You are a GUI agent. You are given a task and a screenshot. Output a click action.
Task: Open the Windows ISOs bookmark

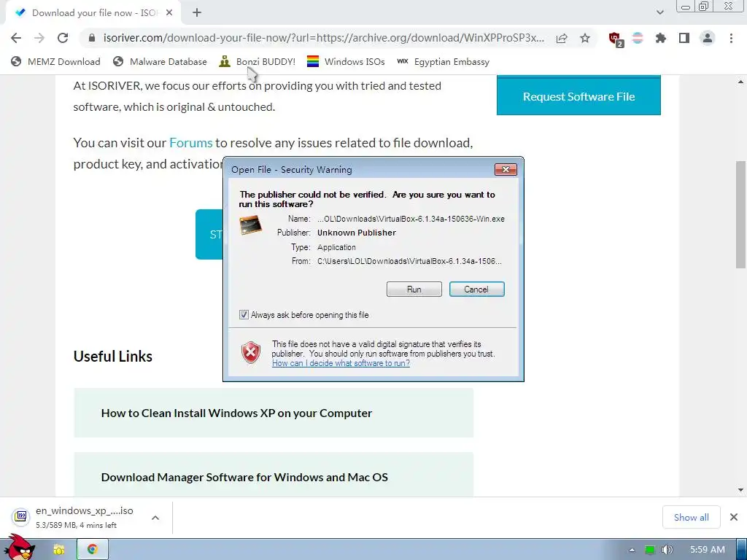click(x=346, y=61)
